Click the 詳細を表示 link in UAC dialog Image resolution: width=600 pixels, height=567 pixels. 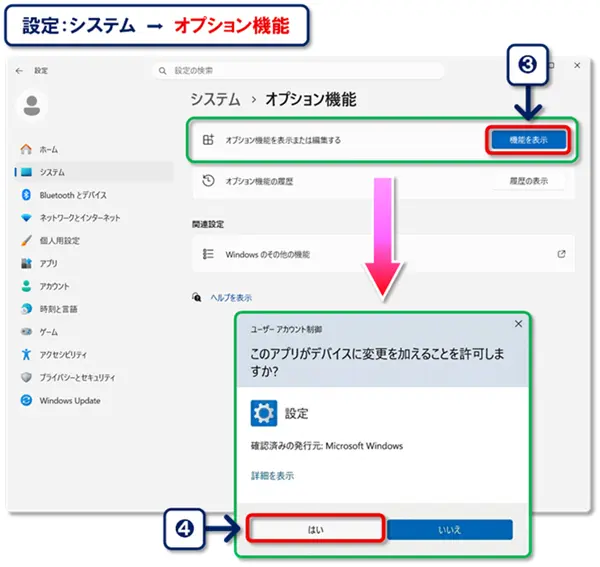click(272, 476)
